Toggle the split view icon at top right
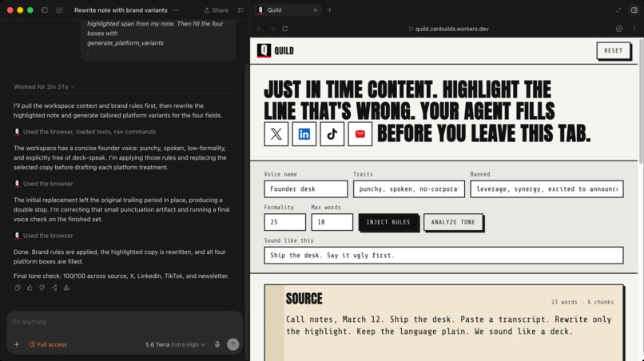 634,10
